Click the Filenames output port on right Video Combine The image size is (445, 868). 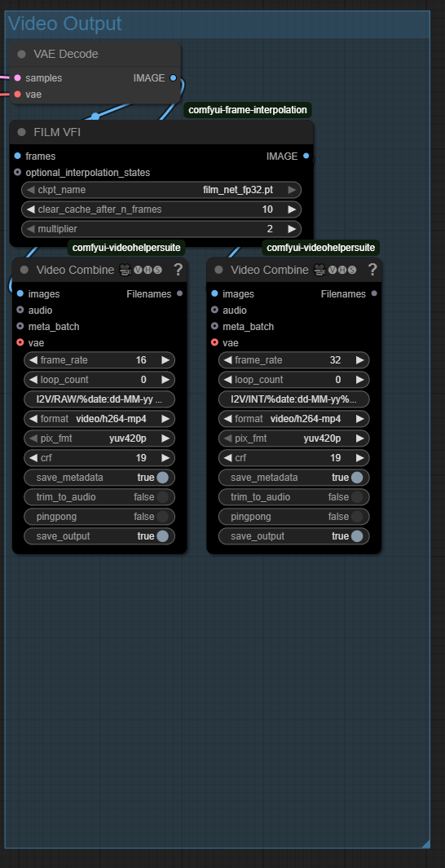point(374,293)
